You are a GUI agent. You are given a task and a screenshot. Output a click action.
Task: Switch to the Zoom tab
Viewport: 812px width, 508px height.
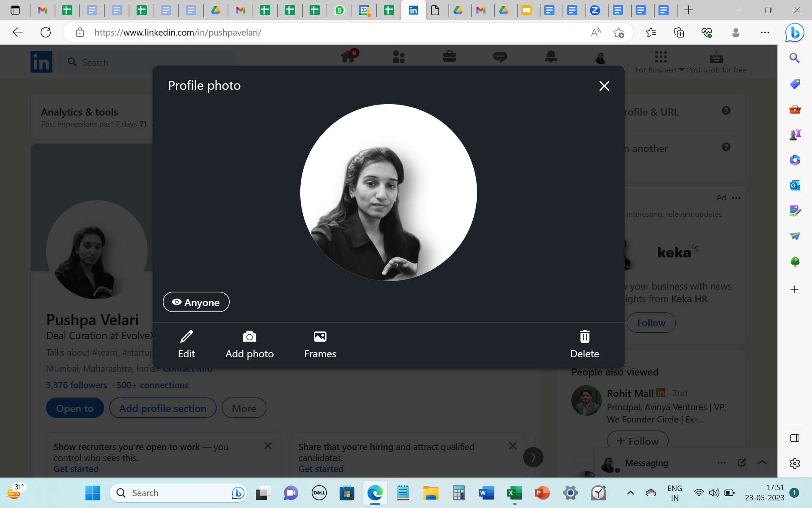(595, 10)
